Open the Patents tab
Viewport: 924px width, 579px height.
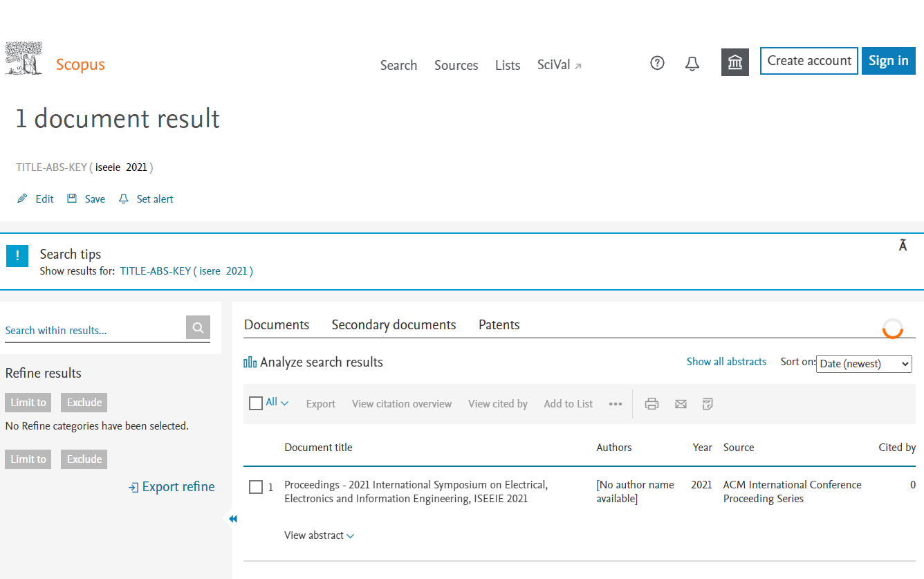pos(499,324)
